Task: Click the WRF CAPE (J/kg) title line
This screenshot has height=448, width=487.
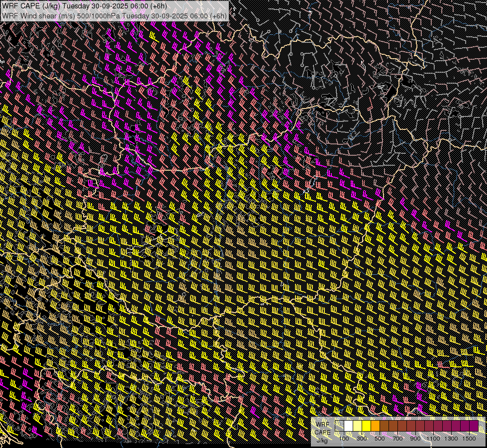Action: click(85, 6)
